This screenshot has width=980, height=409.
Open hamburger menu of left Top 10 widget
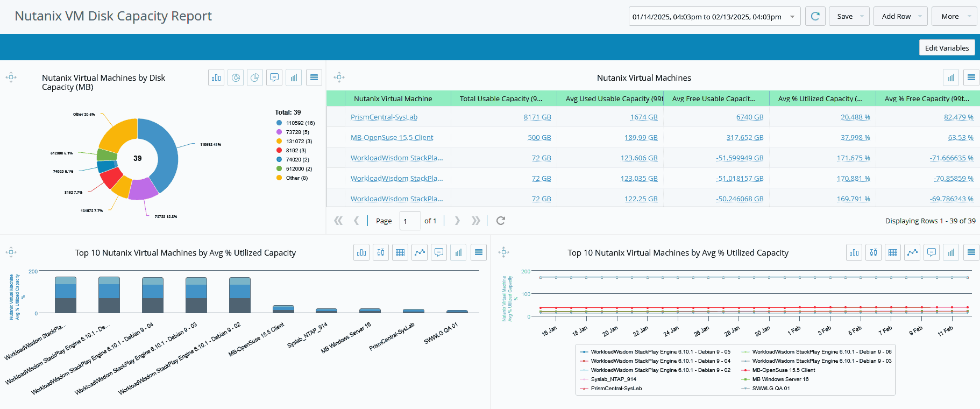click(x=479, y=252)
